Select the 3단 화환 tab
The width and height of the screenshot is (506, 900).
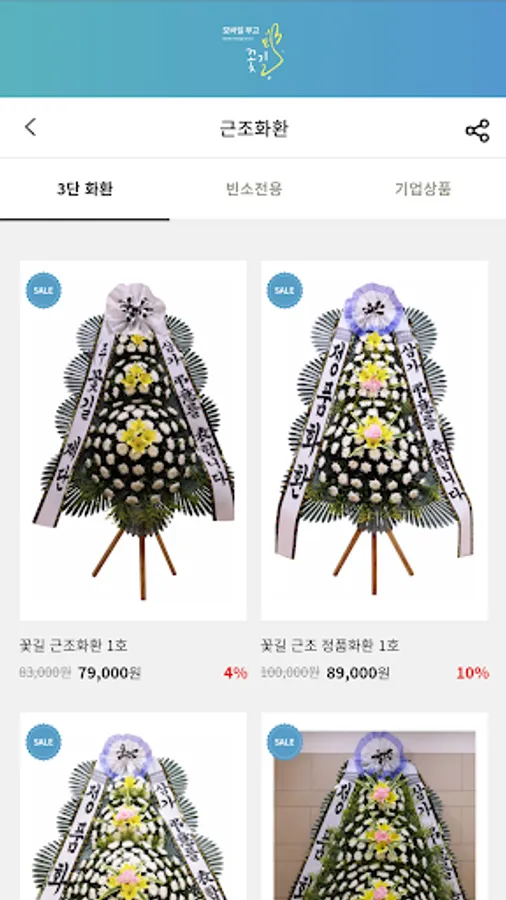84,189
